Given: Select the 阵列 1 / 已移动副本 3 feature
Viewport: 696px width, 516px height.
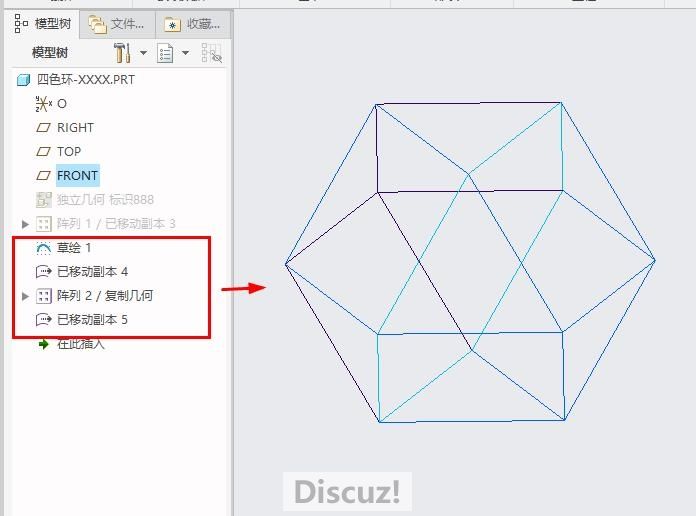Looking at the screenshot, I should point(116,223).
